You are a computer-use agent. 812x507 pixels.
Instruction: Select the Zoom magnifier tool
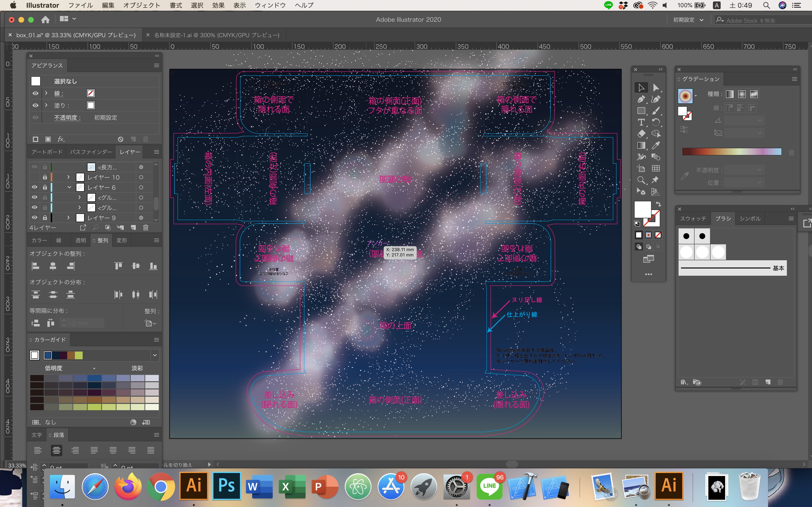641,180
